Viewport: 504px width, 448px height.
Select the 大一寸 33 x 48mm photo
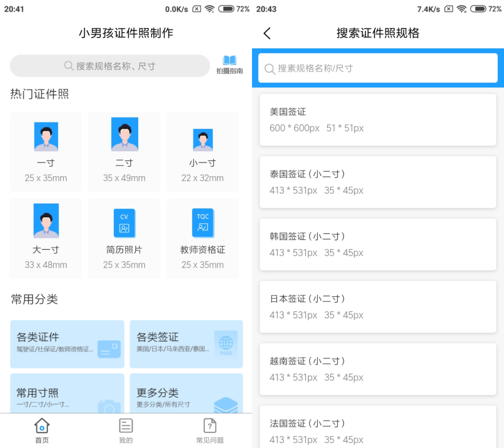(46, 239)
